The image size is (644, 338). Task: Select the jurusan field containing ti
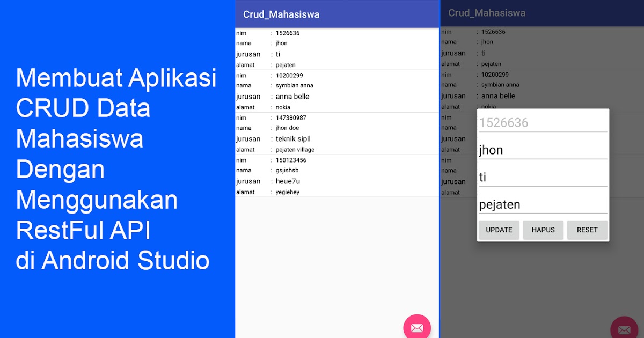[542, 177]
